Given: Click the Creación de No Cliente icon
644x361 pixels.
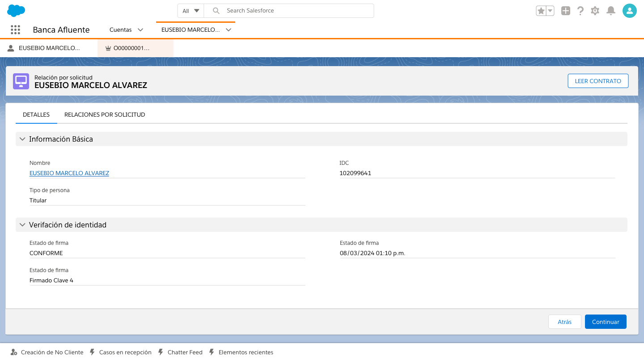Looking at the screenshot, I should [x=14, y=352].
